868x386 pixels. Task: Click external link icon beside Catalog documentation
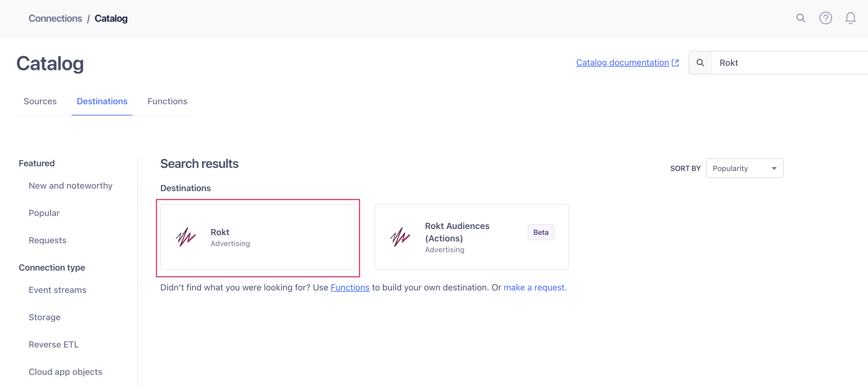[675, 63]
